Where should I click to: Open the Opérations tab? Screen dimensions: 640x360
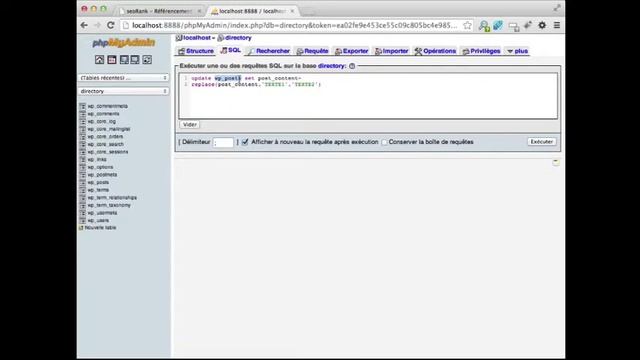pos(435,51)
